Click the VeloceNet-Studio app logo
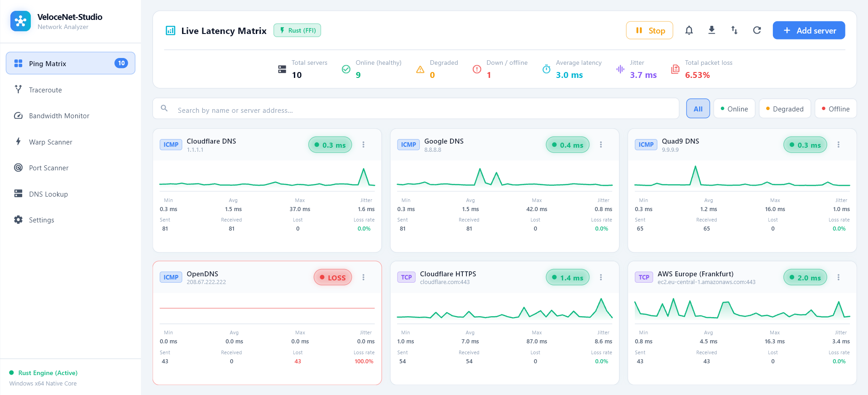This screenshot has width=868, height=395. click(x=20, y=21)
